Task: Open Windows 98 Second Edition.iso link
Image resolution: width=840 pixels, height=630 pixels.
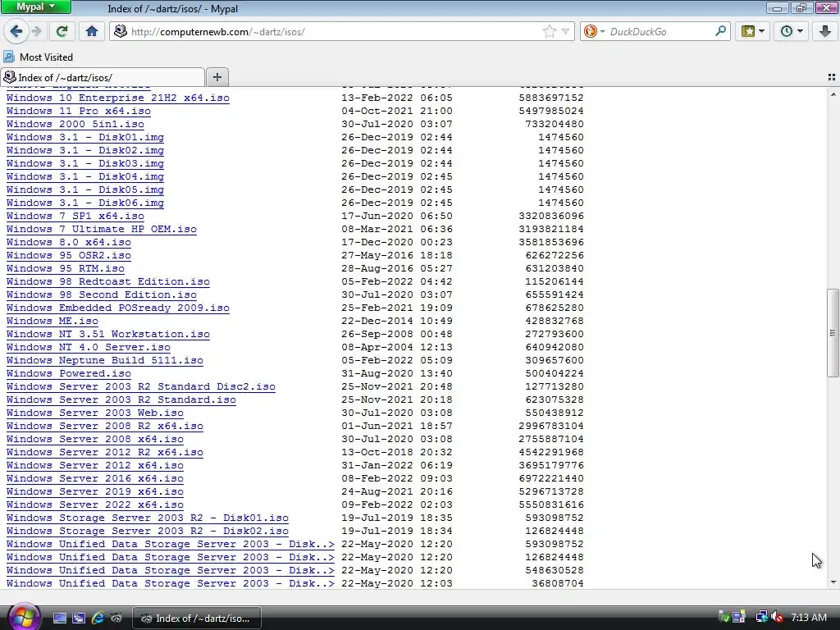Action: coord(101,294)
